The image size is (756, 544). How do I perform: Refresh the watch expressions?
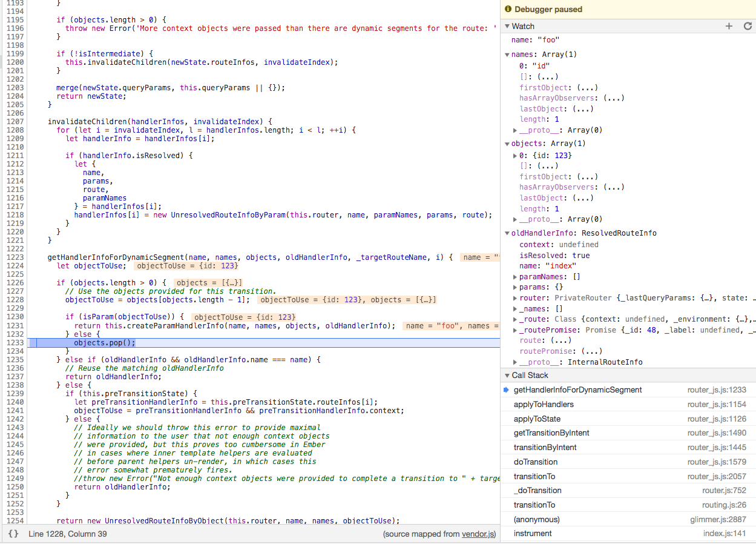748,26
